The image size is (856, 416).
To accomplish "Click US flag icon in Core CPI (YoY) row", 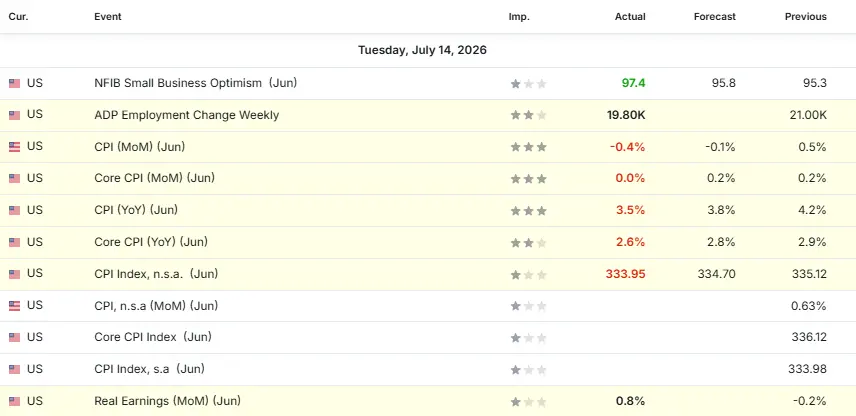I will (14, 242).
